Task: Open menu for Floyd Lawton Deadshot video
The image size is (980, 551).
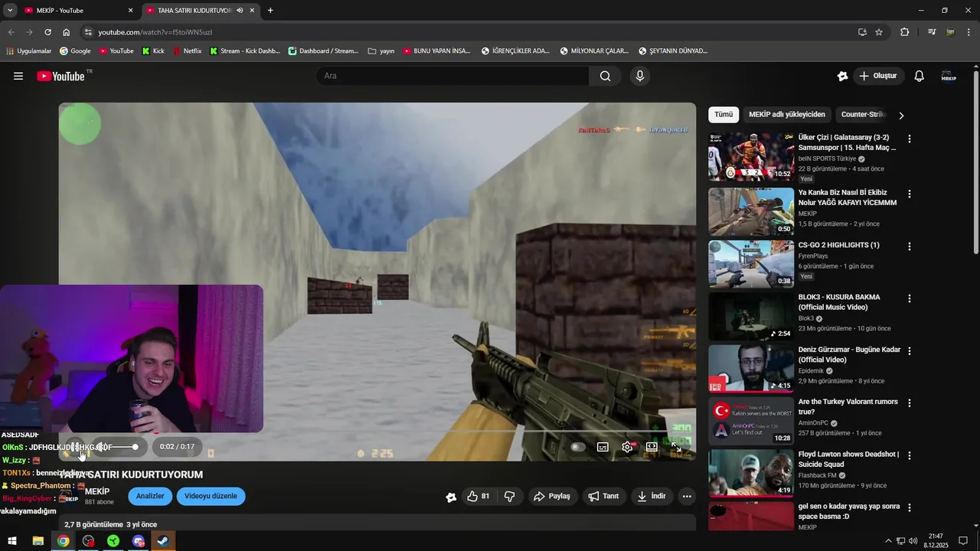Action: click(910, 455)
